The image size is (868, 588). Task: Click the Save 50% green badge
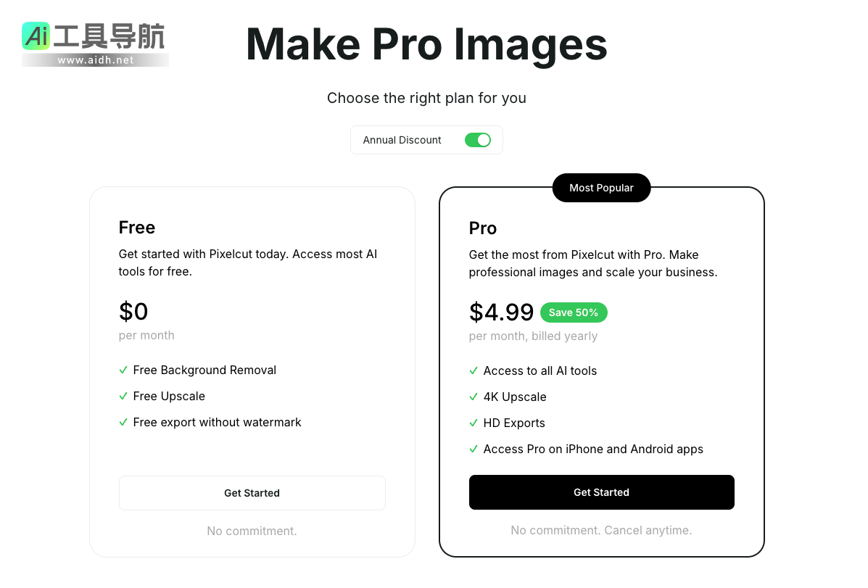[574, 312]
